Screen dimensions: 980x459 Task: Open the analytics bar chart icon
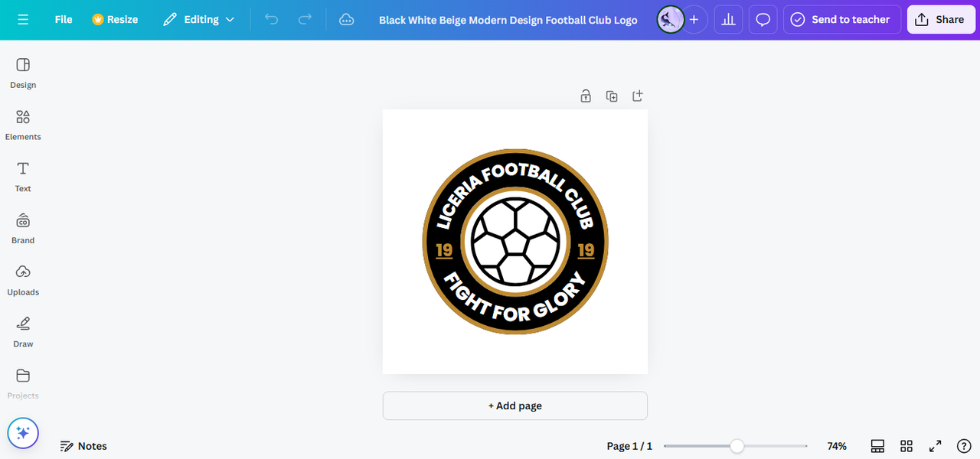(729, 19)
